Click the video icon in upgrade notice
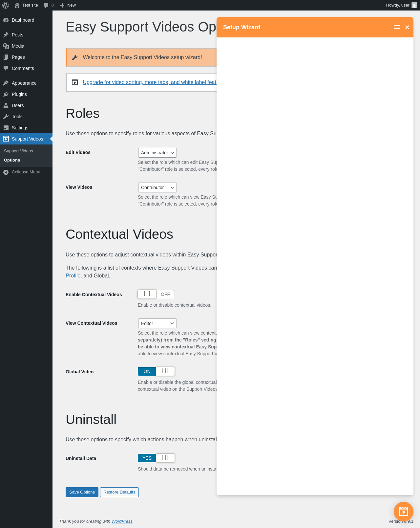Image resolution: width=420 pixels, height=528 pixels. point(75,82)
